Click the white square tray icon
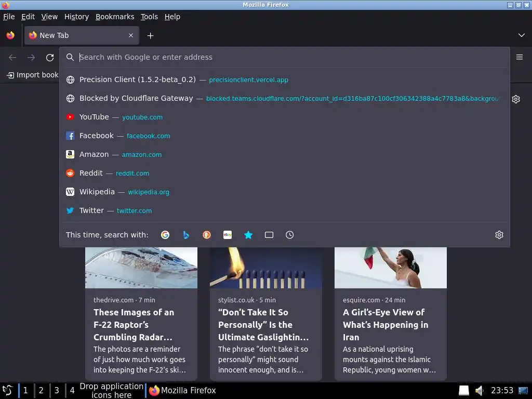 [464, 391]
